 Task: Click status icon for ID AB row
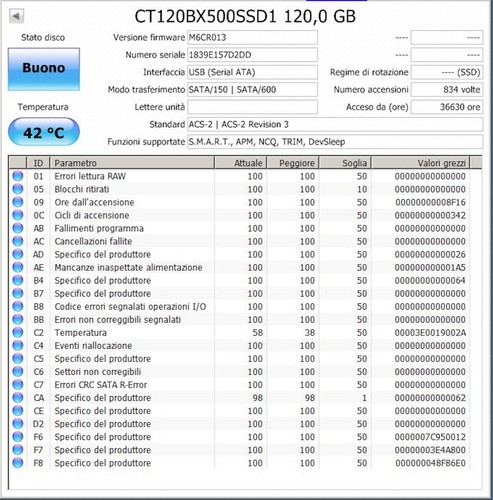pyautogui.click(x=18, y=228)
